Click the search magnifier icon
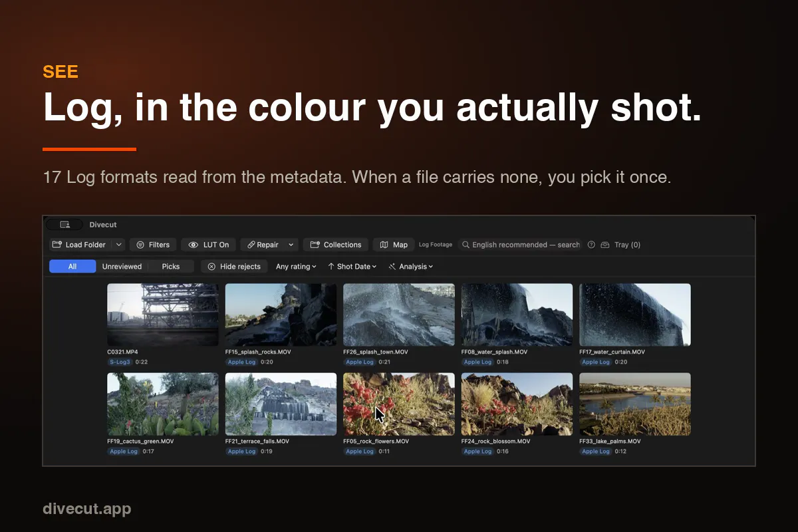This screenshot has width=798, height=532. pyautogui.click(x=466, y=245)
